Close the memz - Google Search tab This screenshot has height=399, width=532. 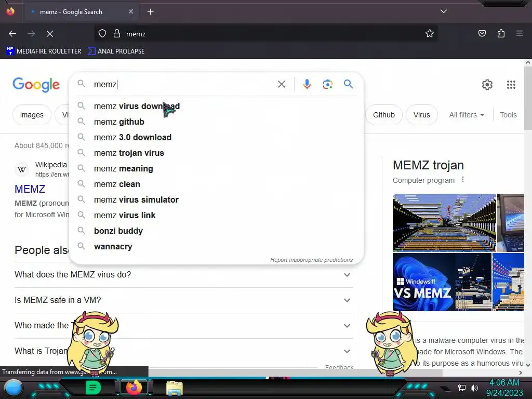pos(131,11)
